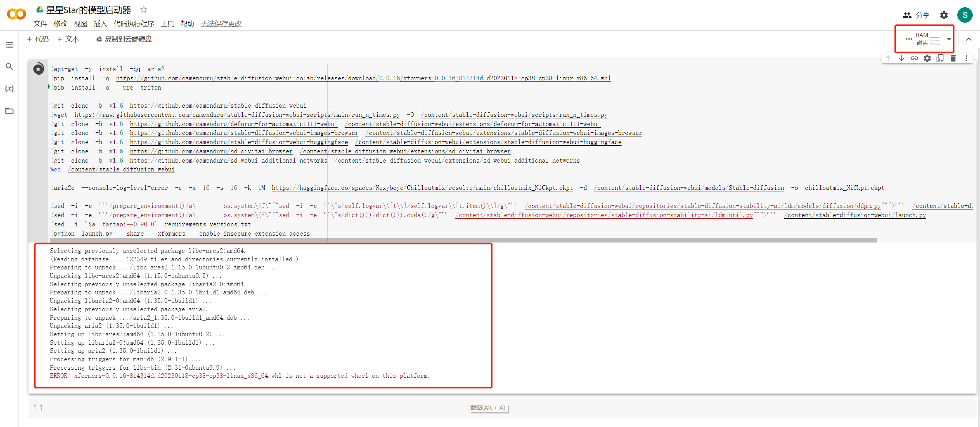This screenshot has height=427, width=980.
Task: Collapse the header with chevron up
Action: click(969, 39)
